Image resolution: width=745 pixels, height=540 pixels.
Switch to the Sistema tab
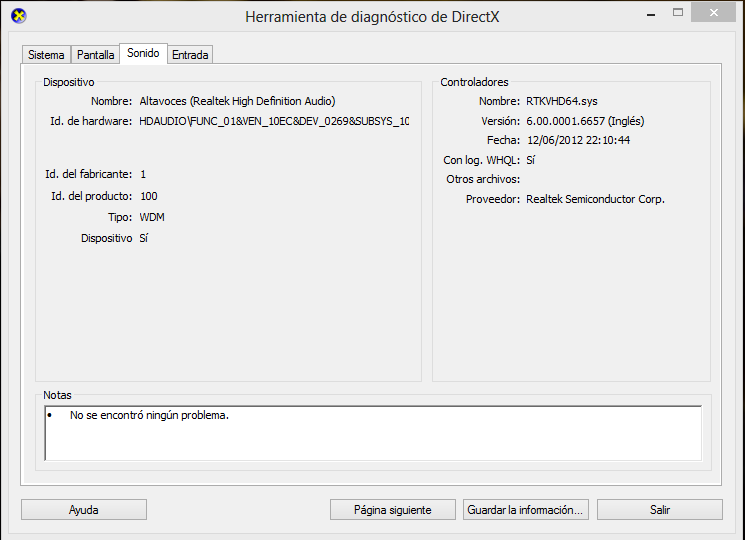[46, 55]
